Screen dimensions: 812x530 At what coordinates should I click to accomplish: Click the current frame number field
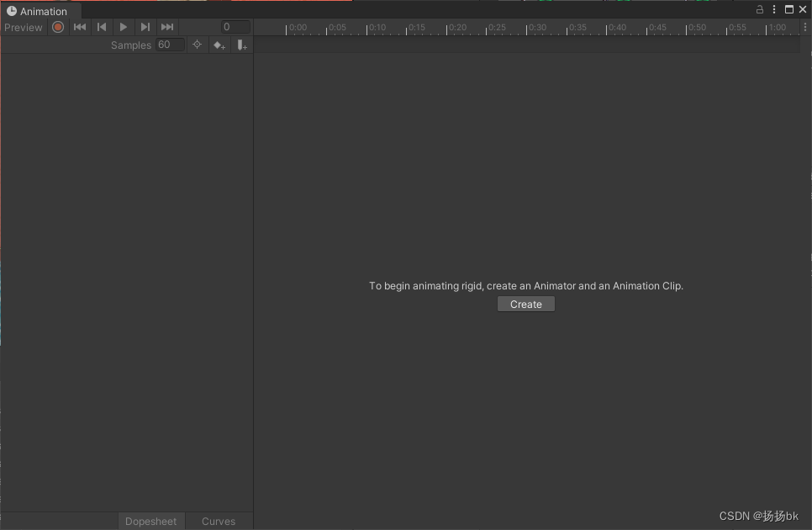click(x=235, y=26)
